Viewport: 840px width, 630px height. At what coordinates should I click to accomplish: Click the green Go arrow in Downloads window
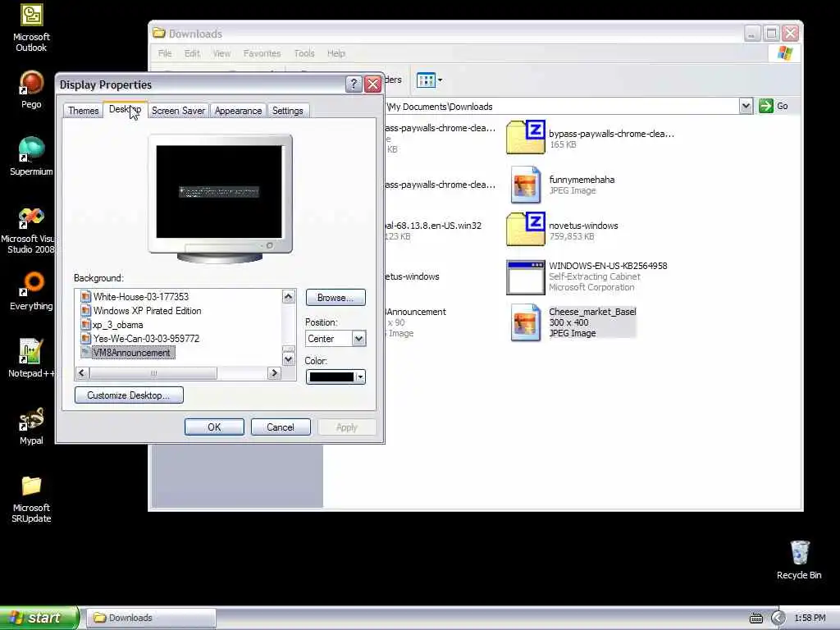click(x=766, y=106)
